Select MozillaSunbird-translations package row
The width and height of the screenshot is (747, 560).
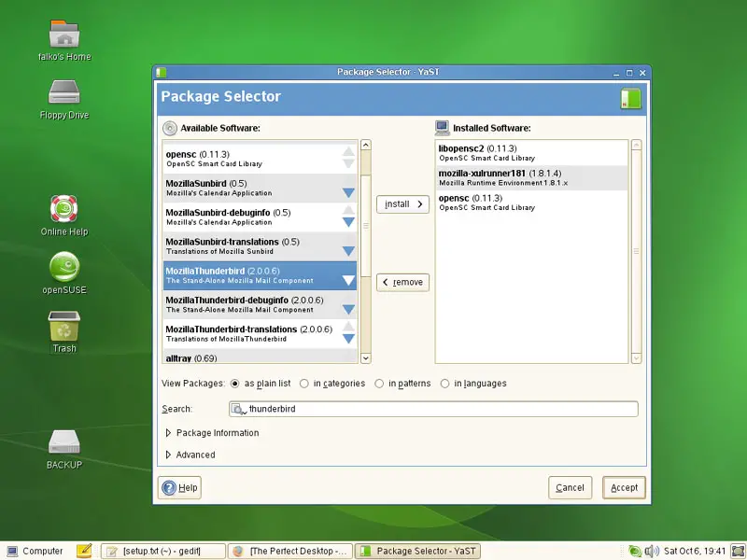(x=261, y=246)
